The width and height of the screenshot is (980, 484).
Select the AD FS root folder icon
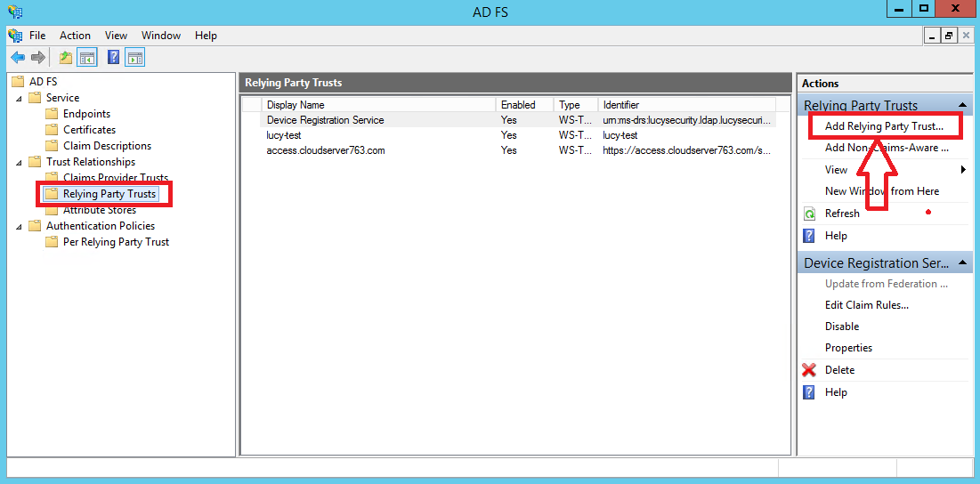[18, 81]
